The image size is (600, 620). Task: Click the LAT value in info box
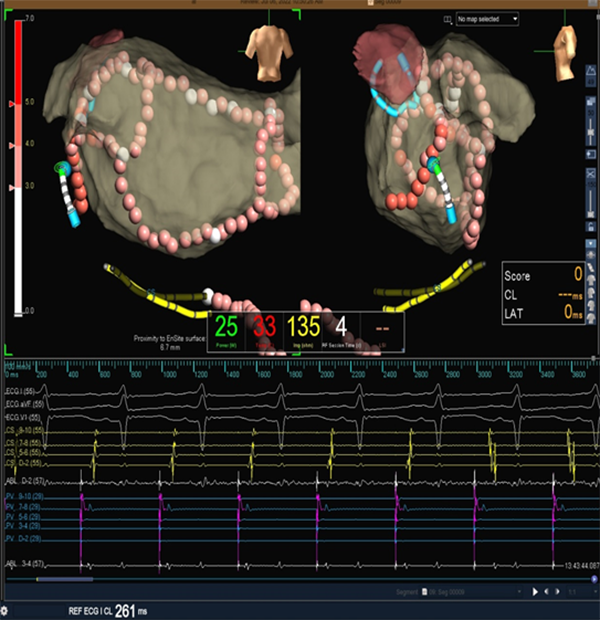pyautogui.click(x=573, y=312)
